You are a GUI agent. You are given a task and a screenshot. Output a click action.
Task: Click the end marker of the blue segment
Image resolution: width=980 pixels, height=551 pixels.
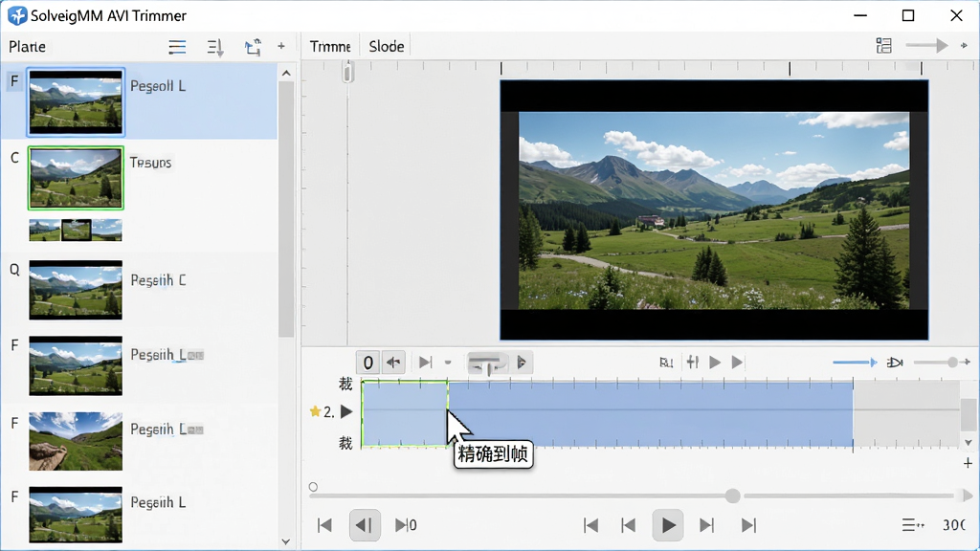(853, 413)
